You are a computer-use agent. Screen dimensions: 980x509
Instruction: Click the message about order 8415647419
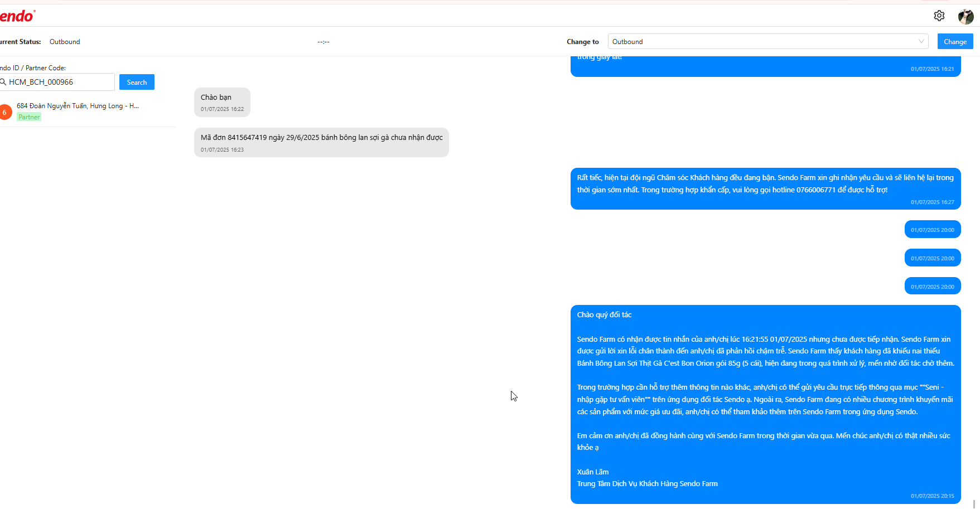coord(321,142)
